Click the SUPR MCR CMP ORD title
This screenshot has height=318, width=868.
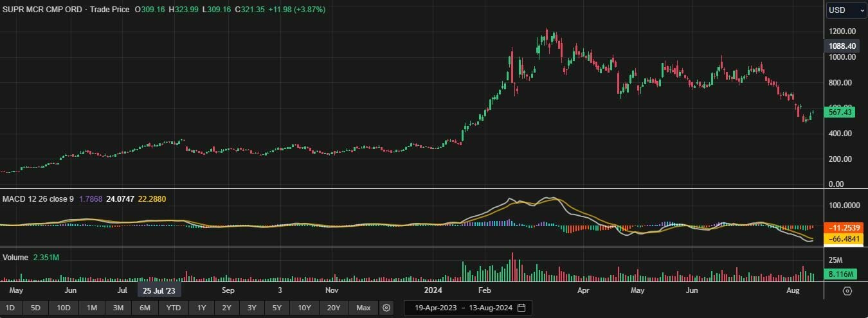41,10
